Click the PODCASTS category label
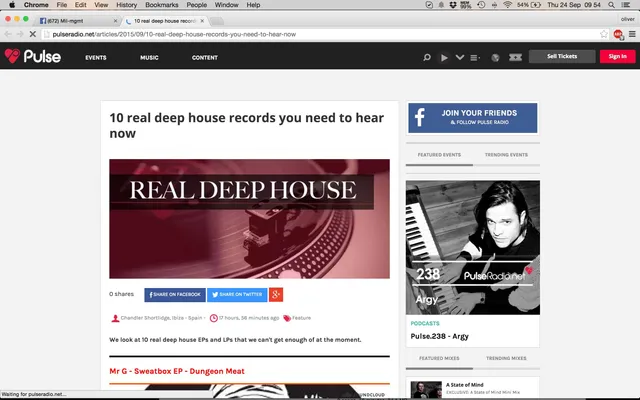Screen dimensions: 640x400 (x=425, y=323)
